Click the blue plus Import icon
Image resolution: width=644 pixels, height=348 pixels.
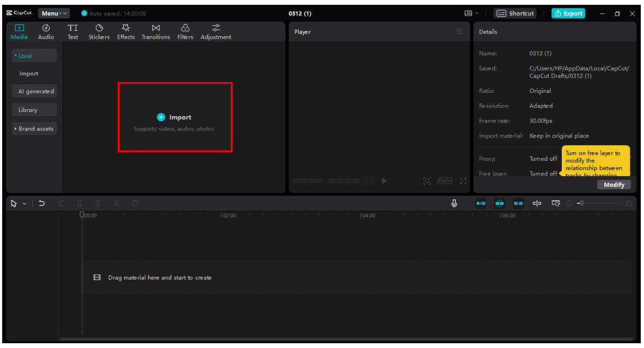pos(161,117)
